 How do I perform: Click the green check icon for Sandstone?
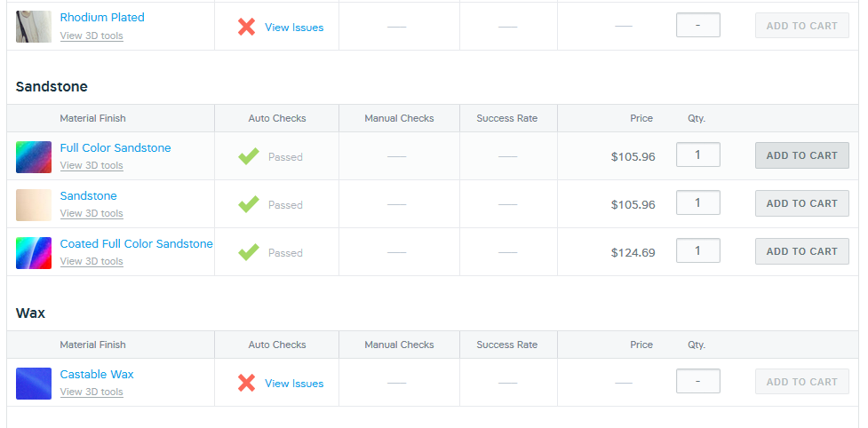(x=249, y=204)
